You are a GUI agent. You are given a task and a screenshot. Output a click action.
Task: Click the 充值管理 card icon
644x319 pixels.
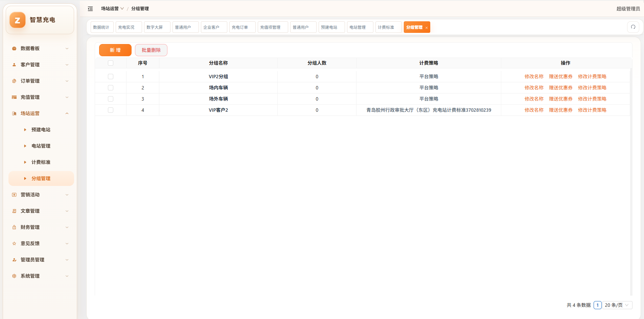[x=14, y=97]
